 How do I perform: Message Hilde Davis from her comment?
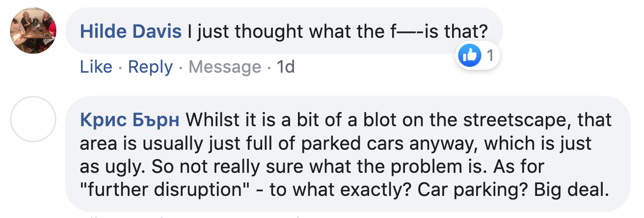(x=225, y=67)
